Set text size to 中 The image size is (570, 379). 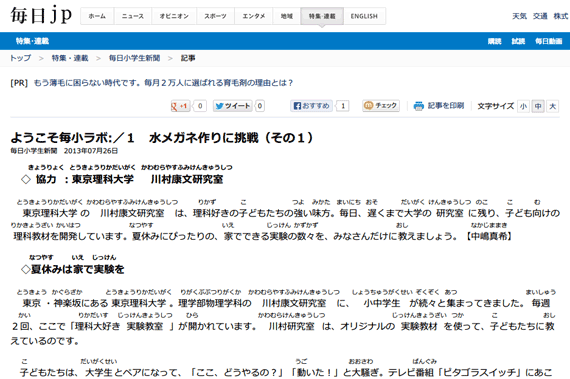coord(538,106)
